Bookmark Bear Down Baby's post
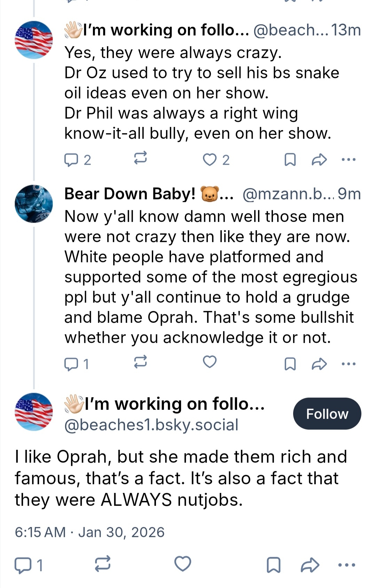Viewport: 376px width, 588px height. pos(290,364)
